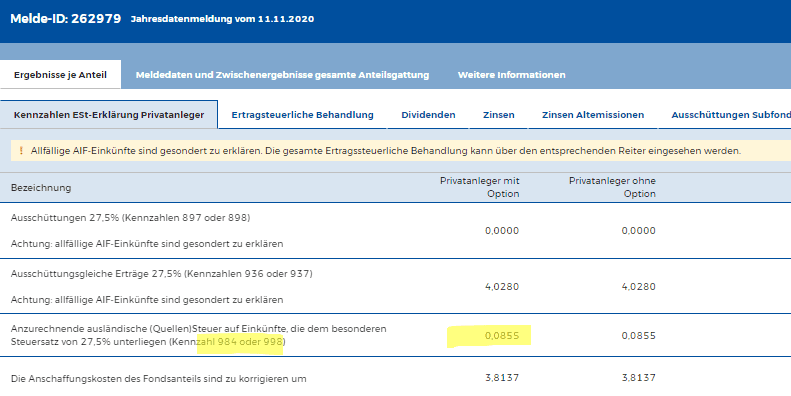The image size is (791, 396).
Task: Click the Ausschüttungsgleiche Erträge 27,5% row label
Action: [161, 273]
